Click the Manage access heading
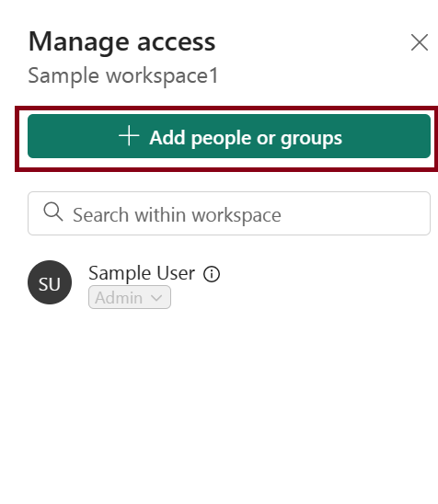 pyautogui.click(x=121, y=42)
